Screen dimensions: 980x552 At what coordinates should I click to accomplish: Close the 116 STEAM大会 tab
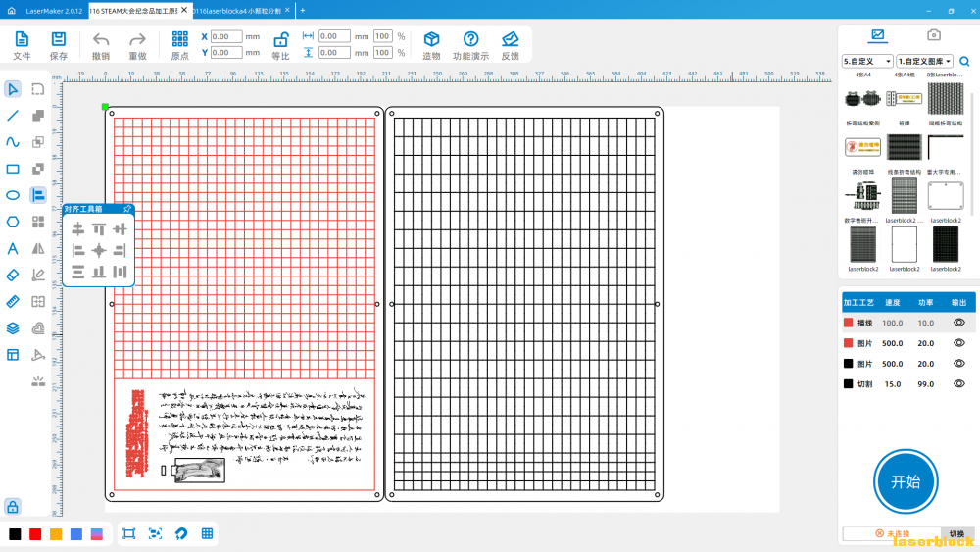point(184,10)
